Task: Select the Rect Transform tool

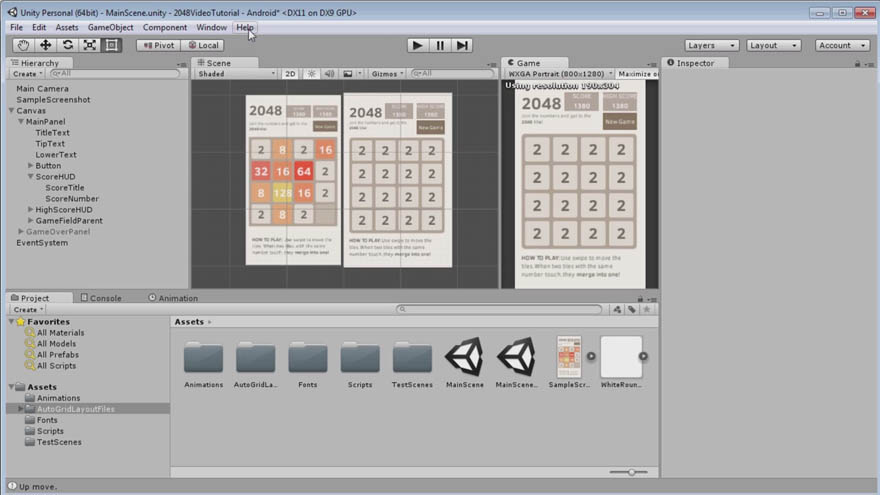Action: (112, 45)
